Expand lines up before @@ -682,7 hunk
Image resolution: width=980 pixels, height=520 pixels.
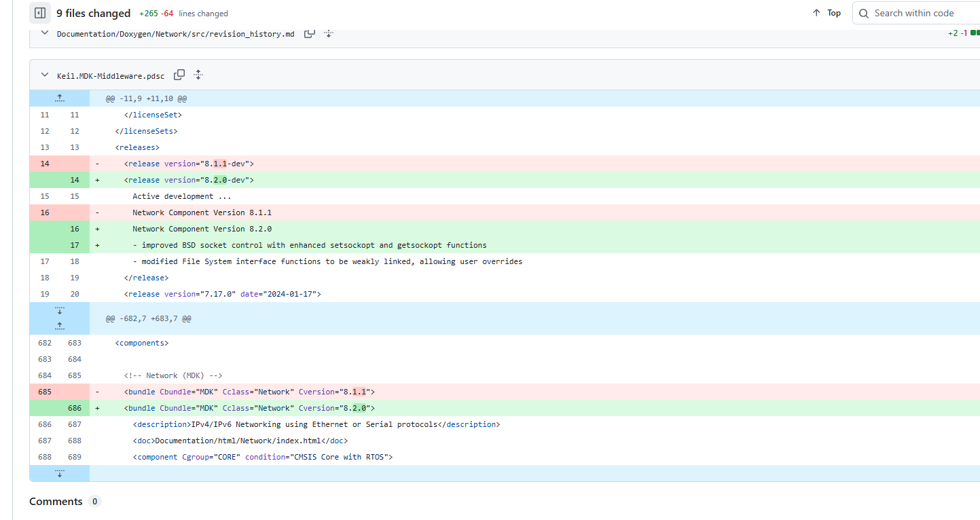(x=60, y=327)
